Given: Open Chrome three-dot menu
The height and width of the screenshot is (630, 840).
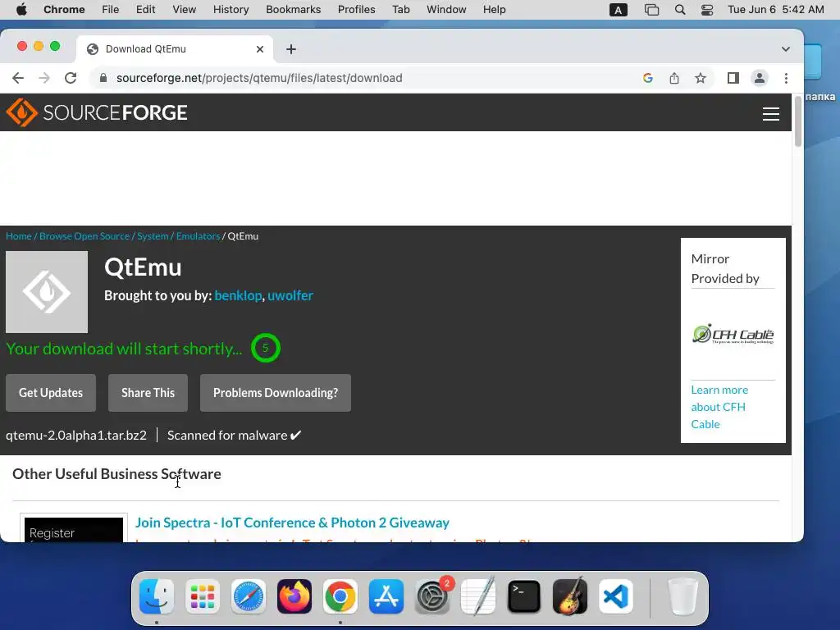Looking at the screenshot, I should (x=786, y=78).
